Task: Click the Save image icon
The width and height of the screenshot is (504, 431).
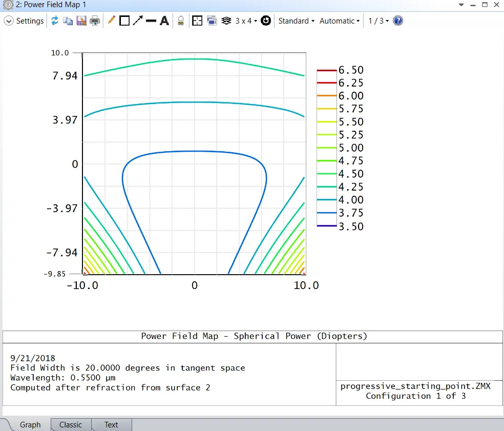Action: click(81, 21)
